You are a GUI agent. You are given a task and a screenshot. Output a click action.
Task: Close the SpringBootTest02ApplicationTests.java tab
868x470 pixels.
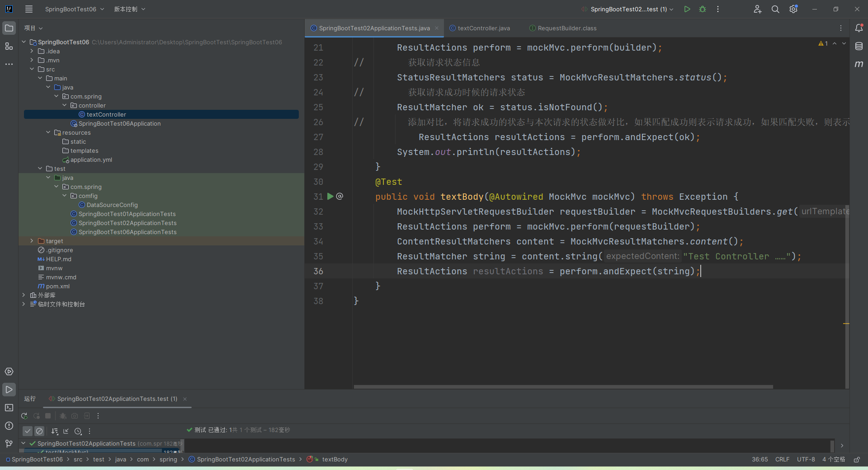click(x=437, y=28)
